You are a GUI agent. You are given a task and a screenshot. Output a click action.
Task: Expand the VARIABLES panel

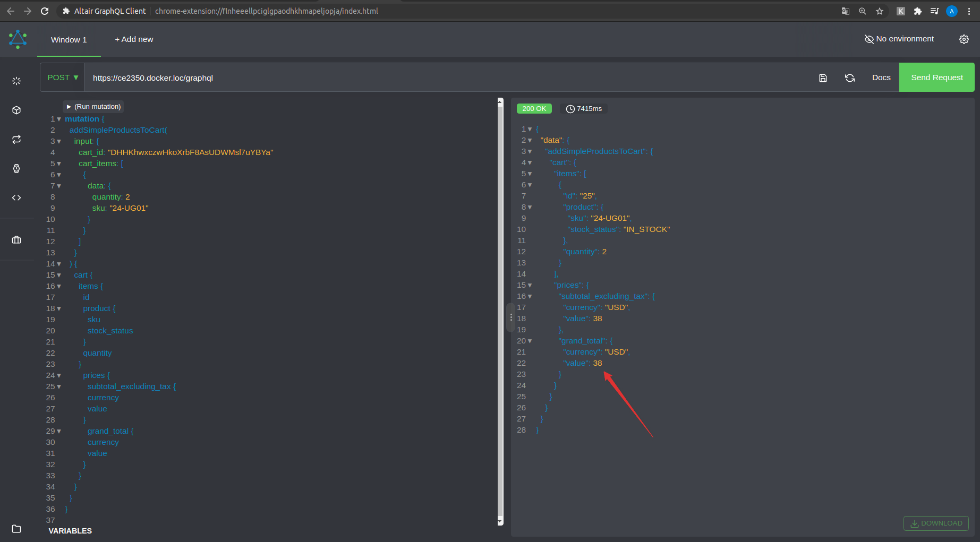(x=70, y=531)
